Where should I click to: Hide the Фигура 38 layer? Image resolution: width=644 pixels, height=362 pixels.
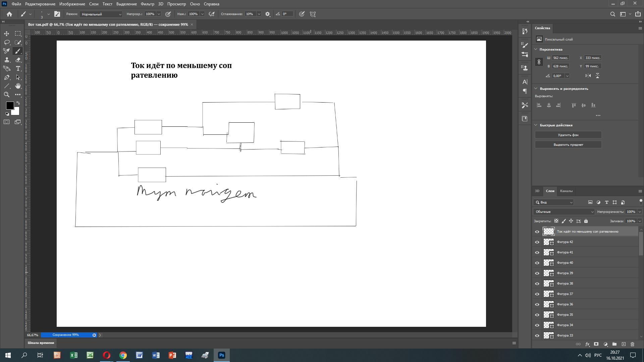pyautogui.click(x=537, y=284)
